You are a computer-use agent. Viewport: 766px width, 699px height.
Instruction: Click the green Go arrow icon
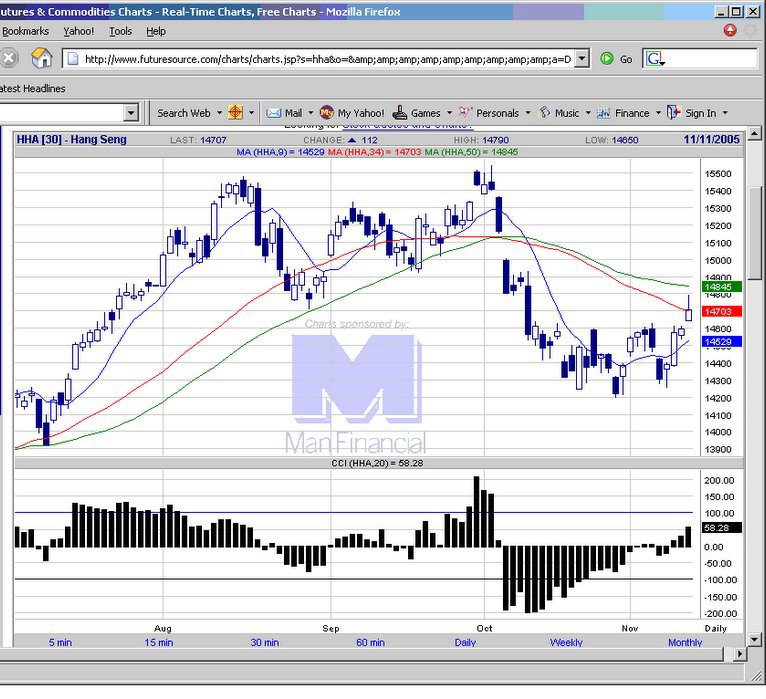(607, 59)
